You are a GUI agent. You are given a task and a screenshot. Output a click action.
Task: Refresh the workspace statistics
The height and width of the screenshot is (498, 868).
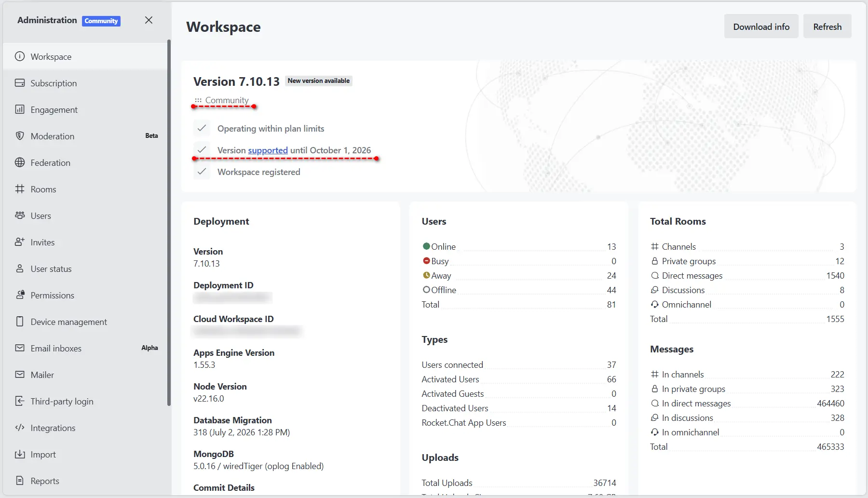[827, 27]
